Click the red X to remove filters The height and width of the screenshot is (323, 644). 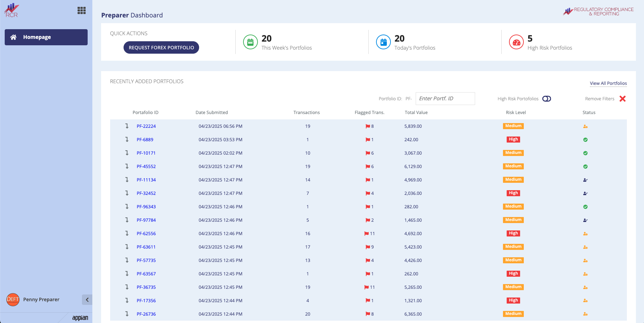click(623, 99)
